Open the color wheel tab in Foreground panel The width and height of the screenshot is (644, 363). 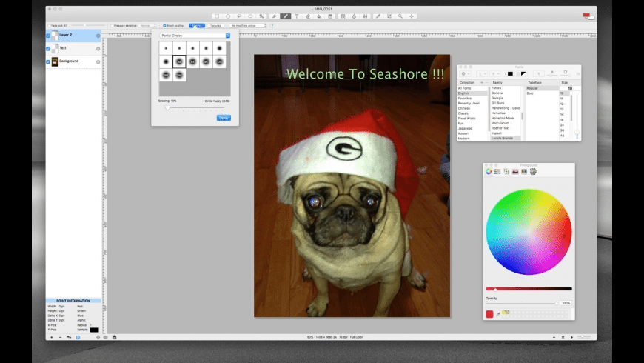click(x=489, y=171)
